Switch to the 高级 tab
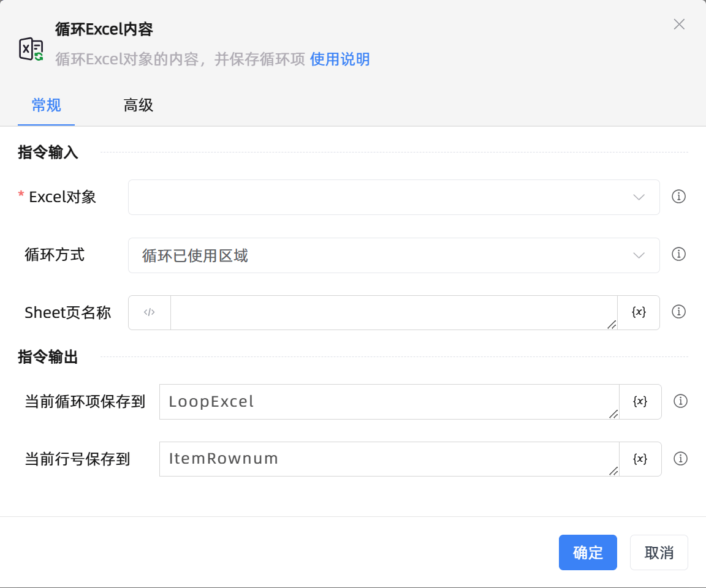The image size is (706, 588). [138, 105]
